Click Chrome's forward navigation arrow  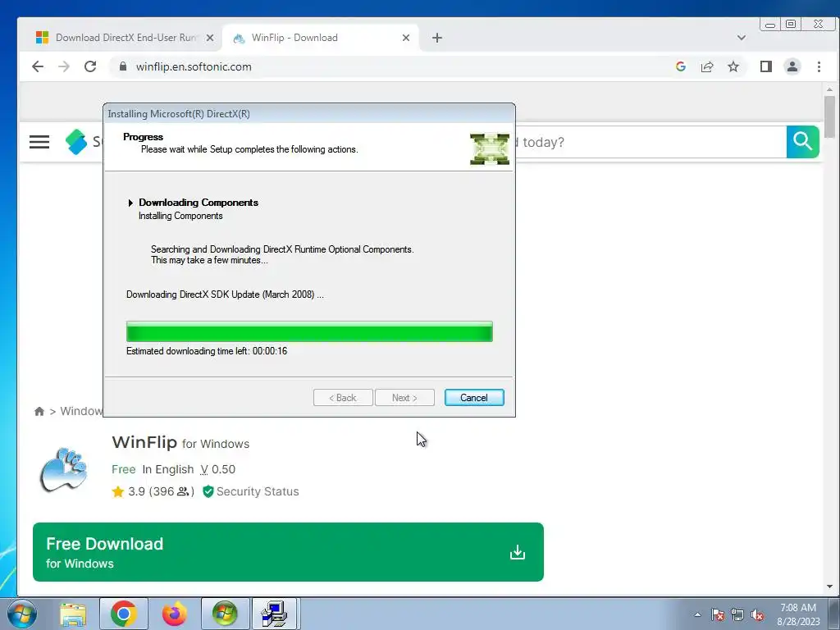(64, 66)
